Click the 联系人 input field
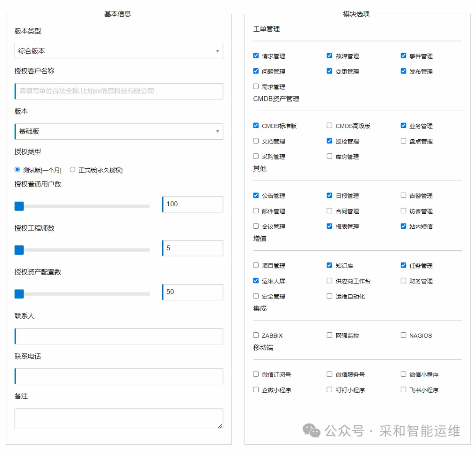Screen dimensions: 476x450 pyautogui.click(x=119, y=336)
